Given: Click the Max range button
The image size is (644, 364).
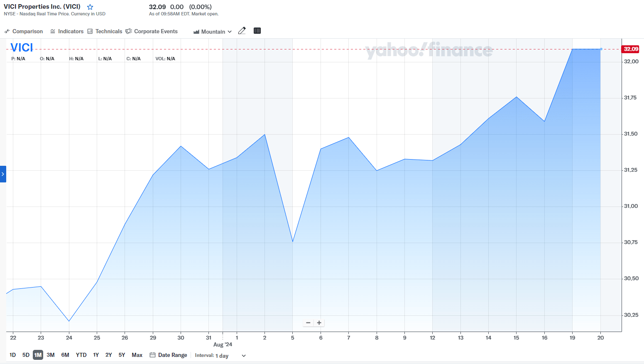Looking at the screenshot, I should coord(137,355).
